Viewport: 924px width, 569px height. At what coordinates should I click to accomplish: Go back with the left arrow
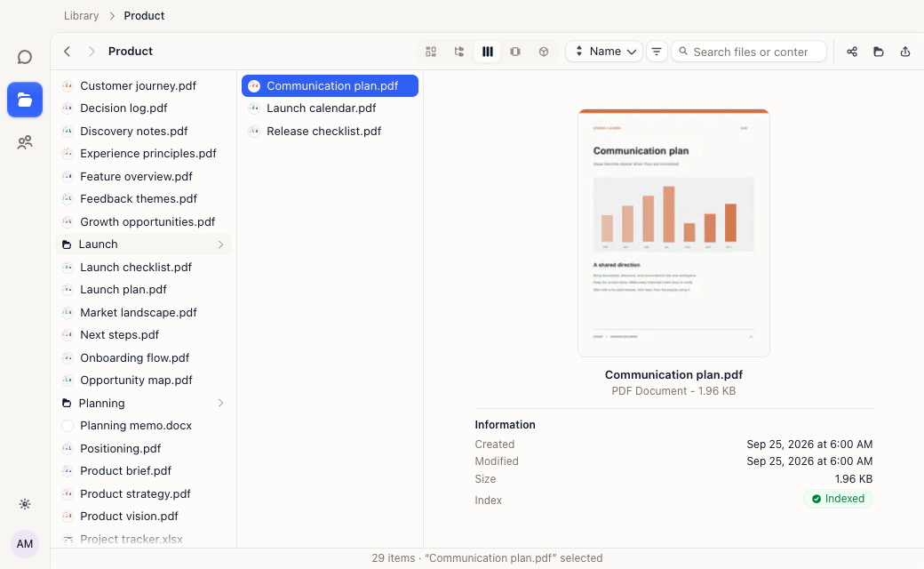click(68, 52)
